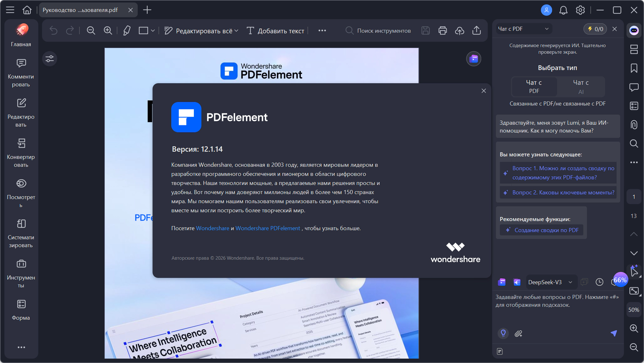Send the chat message arrow
The image size is (644, 363).
tap(614, 333)
